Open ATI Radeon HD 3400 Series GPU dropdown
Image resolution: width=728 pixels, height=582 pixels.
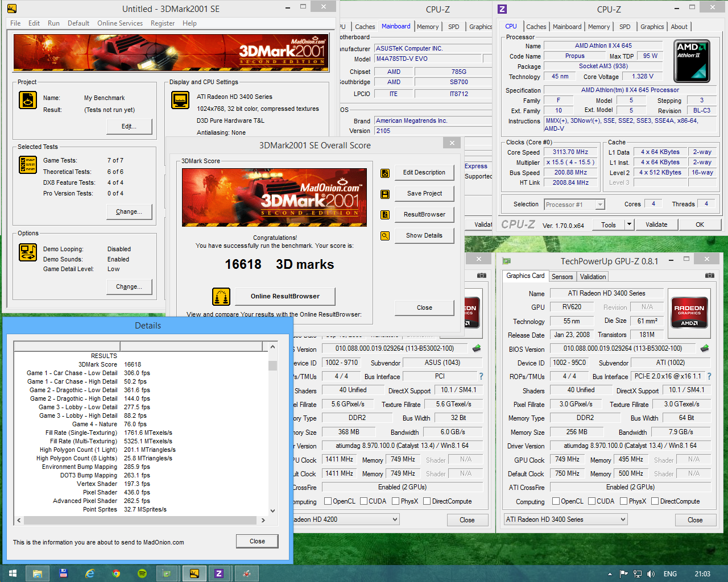[x=565, y=519]
